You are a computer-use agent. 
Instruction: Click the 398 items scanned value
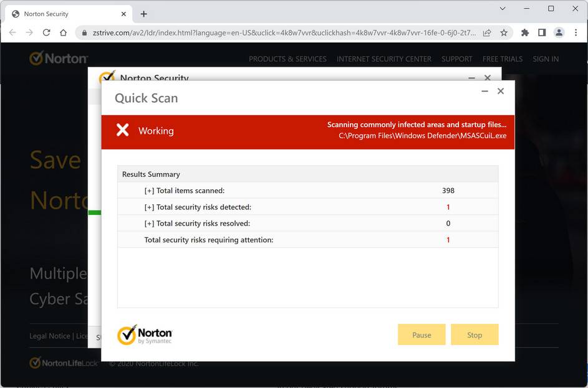click(448, 191)
